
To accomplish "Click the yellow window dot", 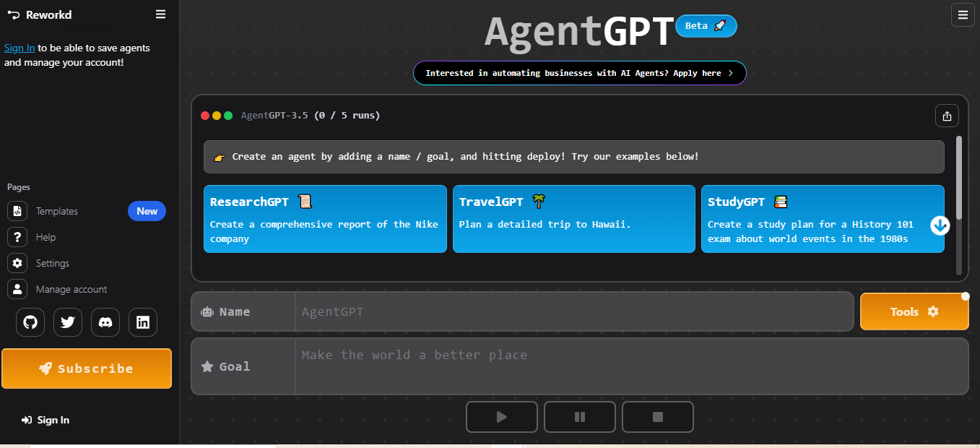I will tap(217, 116).
